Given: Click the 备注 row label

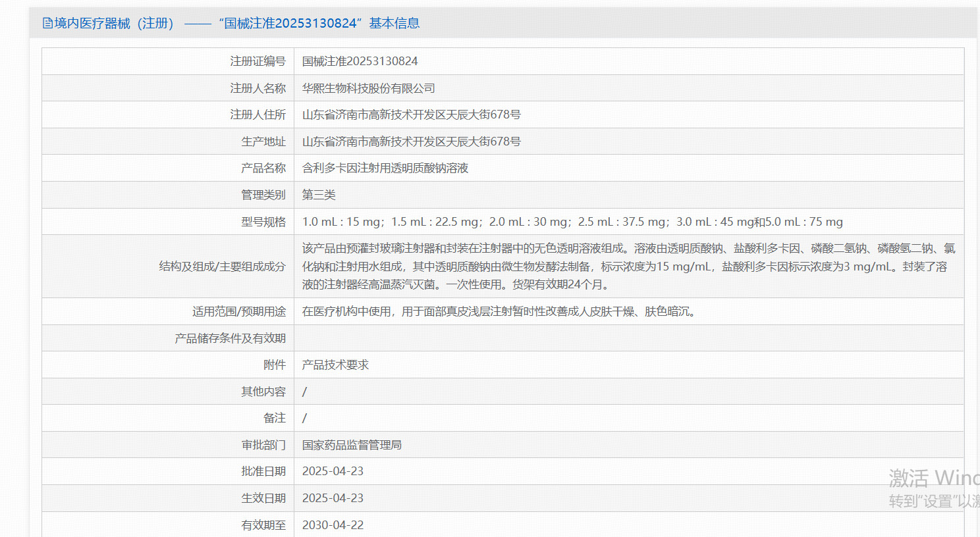Looking at the screenshot, I should pyautogui.click(x=274, y=418).
